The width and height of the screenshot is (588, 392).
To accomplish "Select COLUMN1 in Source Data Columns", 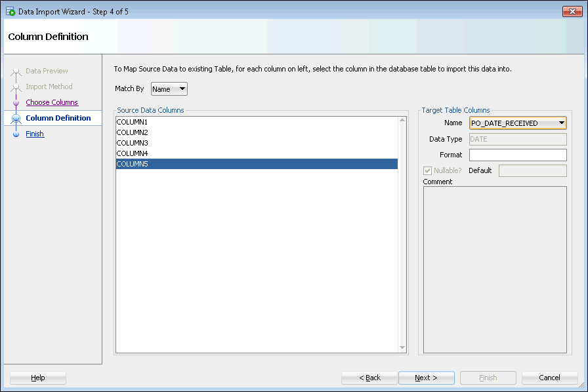I will tap(133, 123).
